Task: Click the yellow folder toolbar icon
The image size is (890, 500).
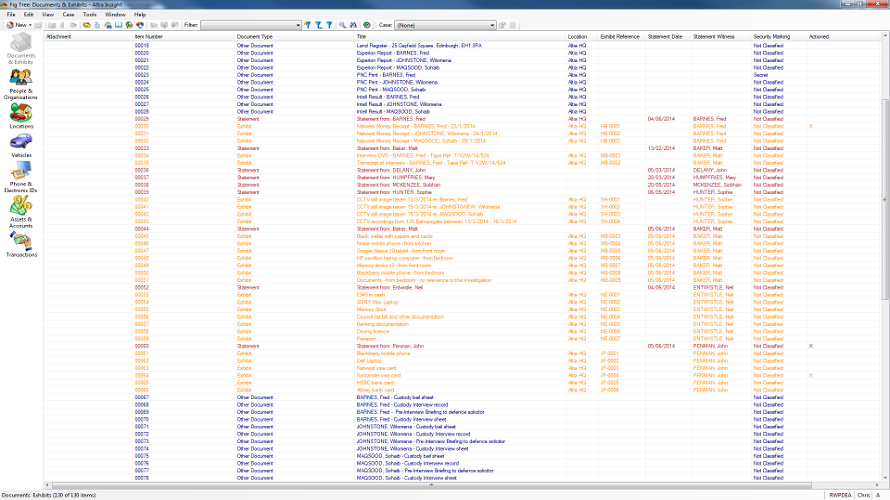Action: [x=86, y=25]
